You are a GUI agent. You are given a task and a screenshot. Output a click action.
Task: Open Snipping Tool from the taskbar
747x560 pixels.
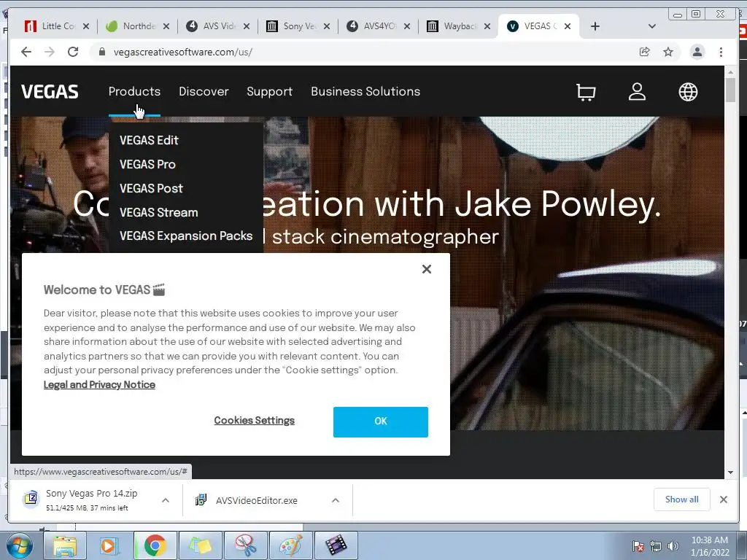(245, 545)
